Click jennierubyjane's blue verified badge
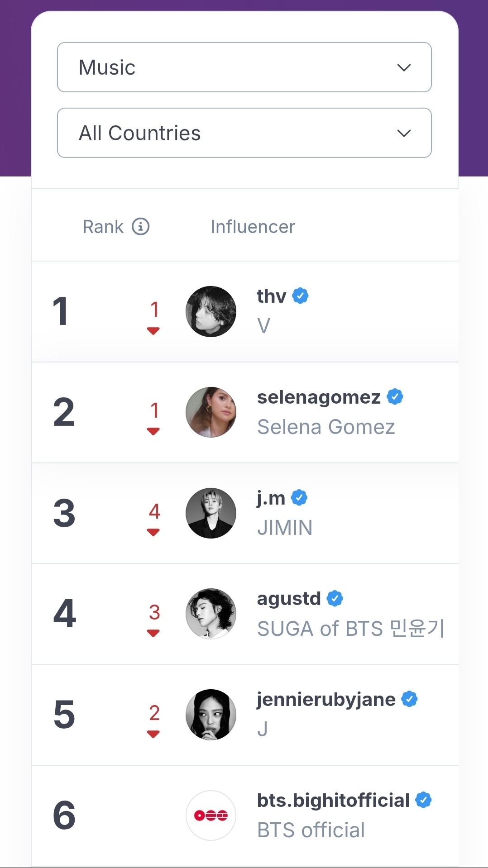This screenshot has width=488, height=868. point(410,699)
